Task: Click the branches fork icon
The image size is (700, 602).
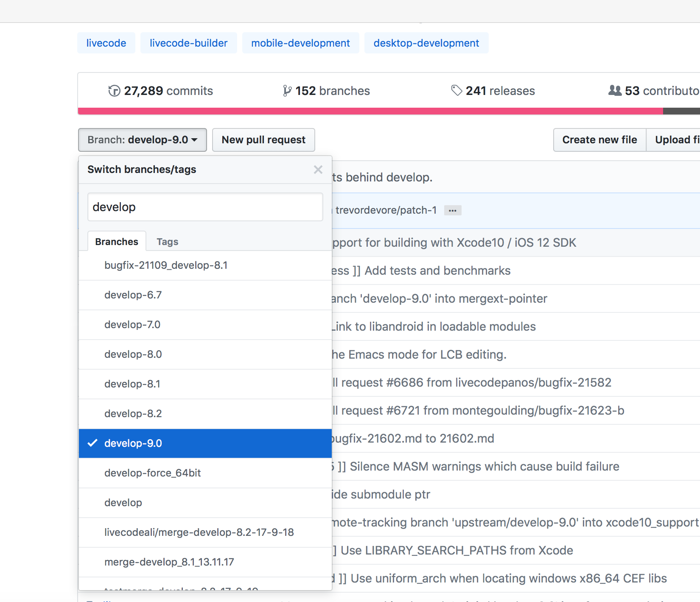Action: [287, 91]
